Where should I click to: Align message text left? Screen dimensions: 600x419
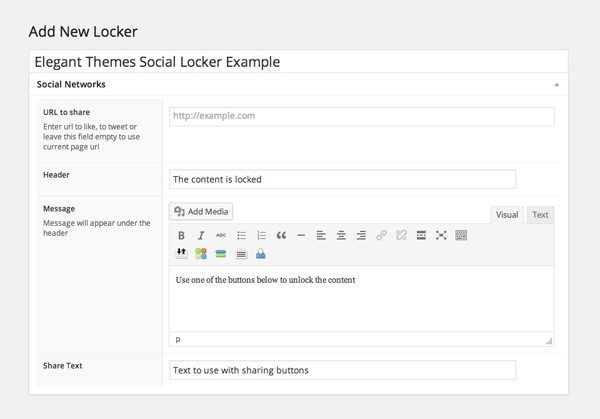click(x=321, y=236)
